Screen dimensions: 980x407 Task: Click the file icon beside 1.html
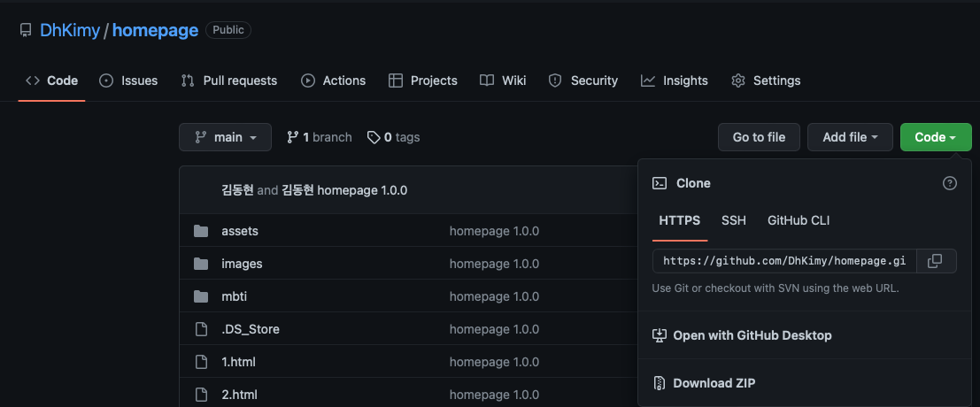[201, 362]
